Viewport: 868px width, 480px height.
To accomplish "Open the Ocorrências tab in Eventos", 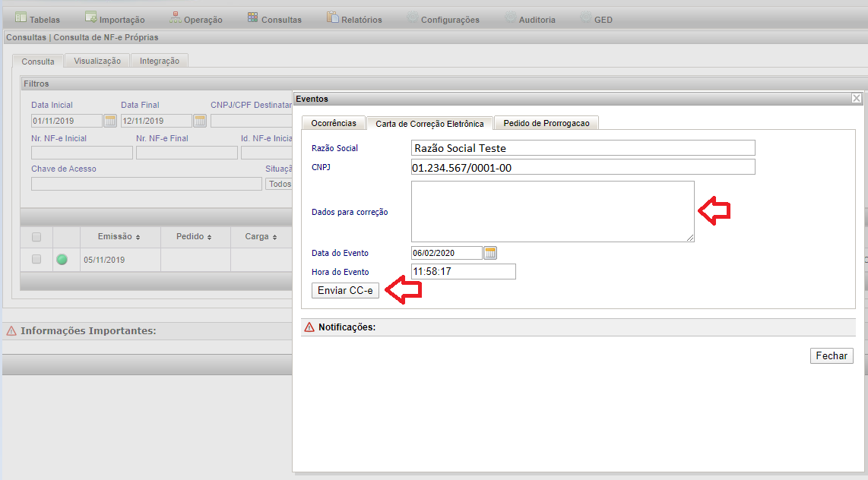I will (333, 123).
